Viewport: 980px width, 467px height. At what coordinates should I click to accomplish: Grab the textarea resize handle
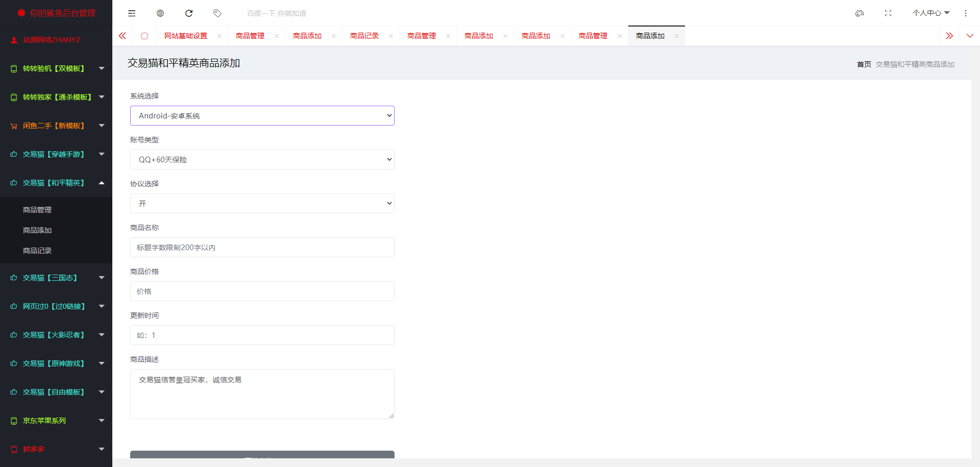click(391, 416)
